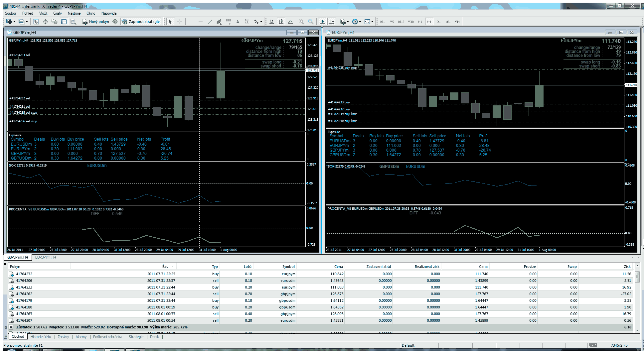Toggle the chart shift option
Viewport: 644px width, 351px height.
[332, 22]
